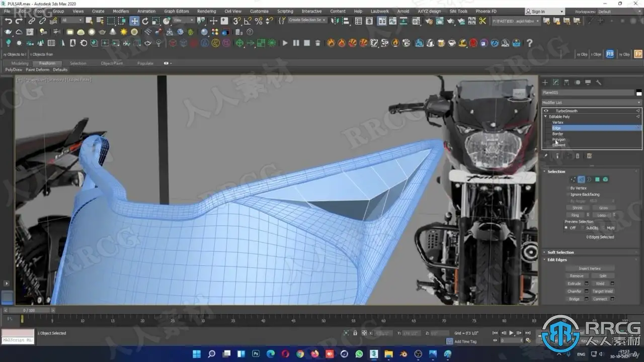Click the Grow selection button
This screenshot has height=362, width=644.
(603, 208)
